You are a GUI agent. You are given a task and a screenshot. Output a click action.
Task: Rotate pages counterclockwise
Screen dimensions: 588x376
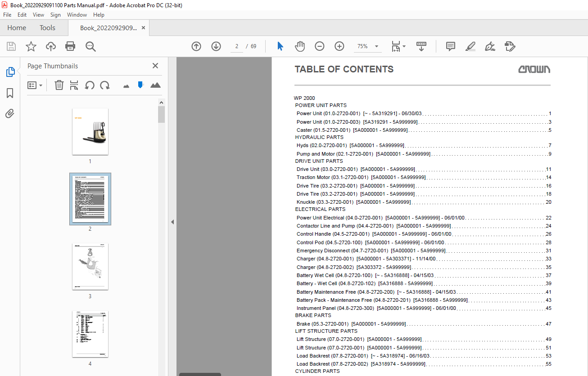90,85
